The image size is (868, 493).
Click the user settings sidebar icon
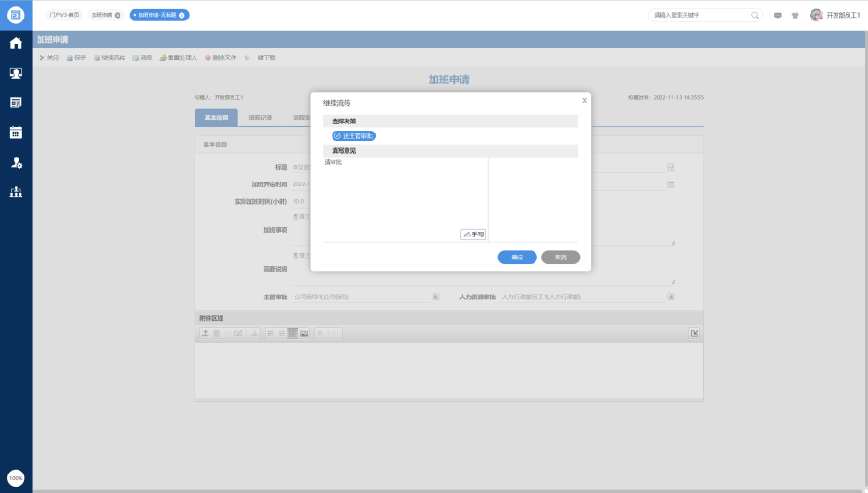[x=16, y=162]
